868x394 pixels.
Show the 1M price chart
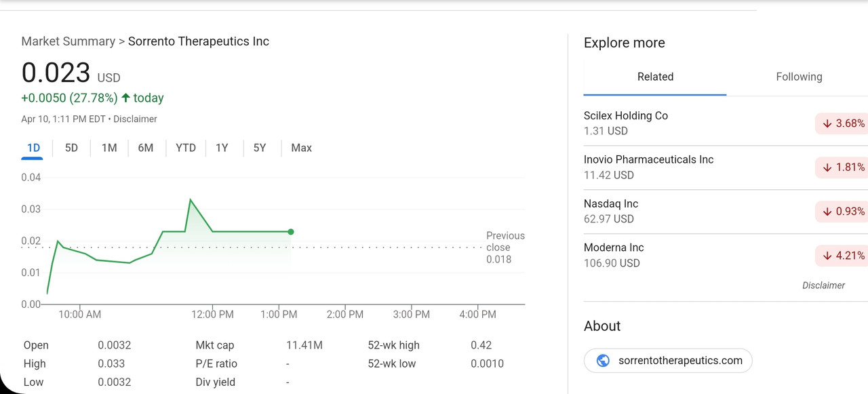coord(109,148)
